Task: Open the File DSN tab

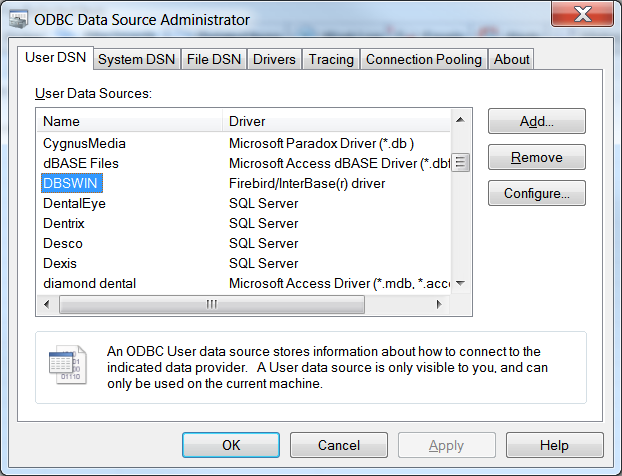Action: pos(214,59)
